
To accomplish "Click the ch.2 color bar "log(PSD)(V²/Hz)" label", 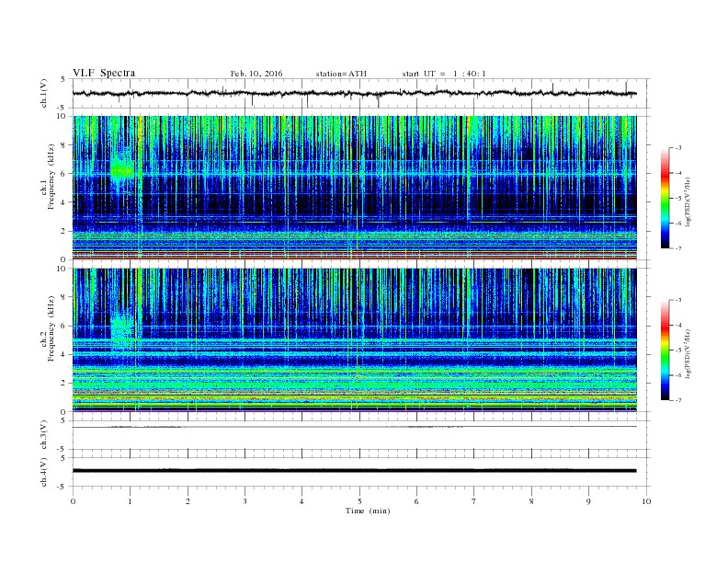I will point(688,353).
